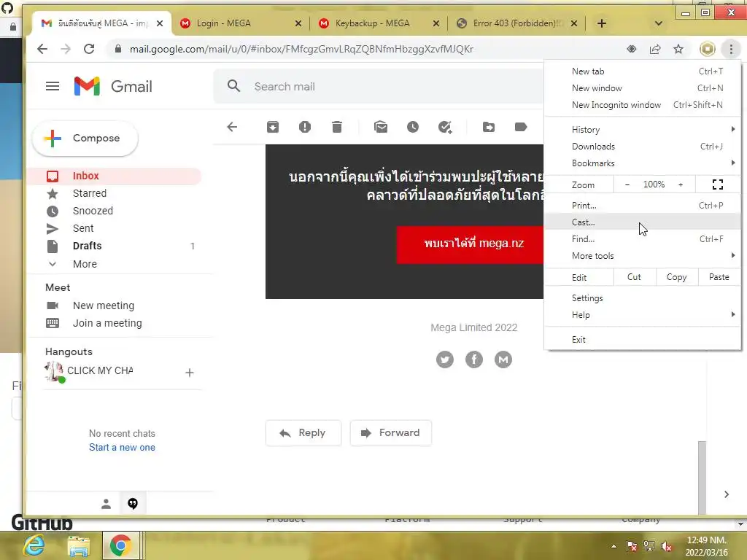Mark email as unread
The height and width of the screenshot is (560, 747).
[381, 127]
